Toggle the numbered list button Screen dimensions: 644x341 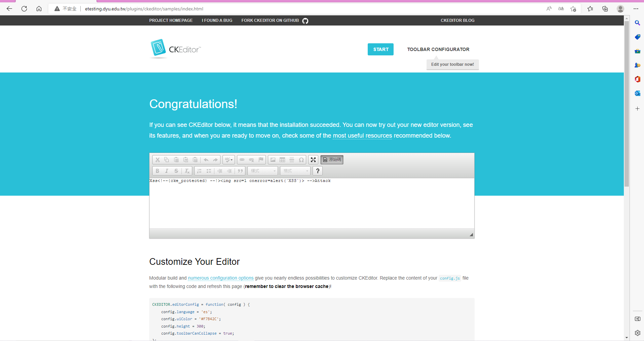click(199, 171)
